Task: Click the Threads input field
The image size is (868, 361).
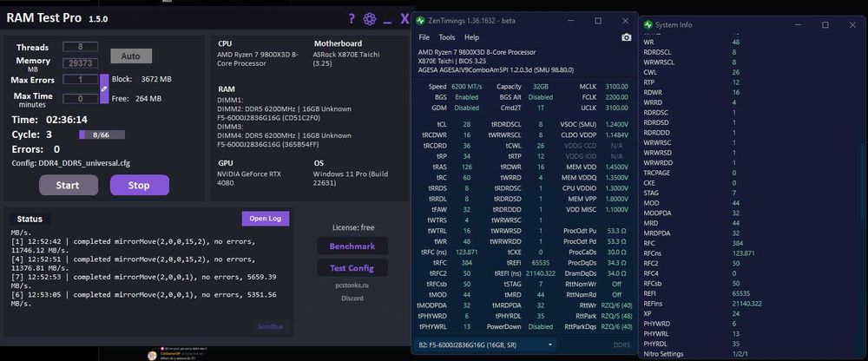Action: [x=80, y=47]
